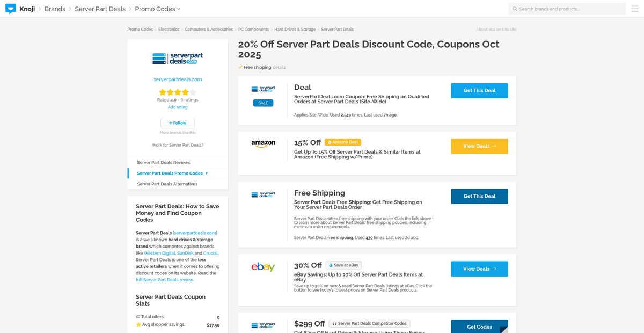
Task: Click Add rating link
Action: [178, 107]
